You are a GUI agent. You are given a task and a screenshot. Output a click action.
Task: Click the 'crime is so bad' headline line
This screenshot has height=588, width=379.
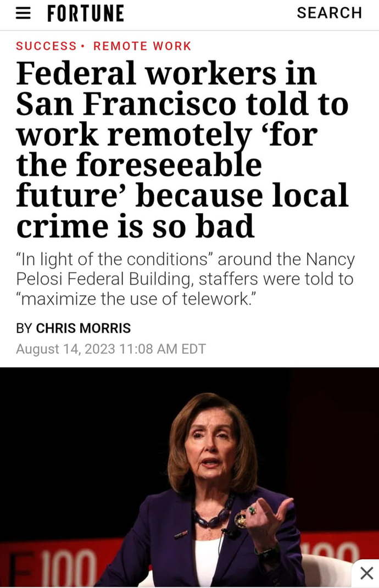135,226
